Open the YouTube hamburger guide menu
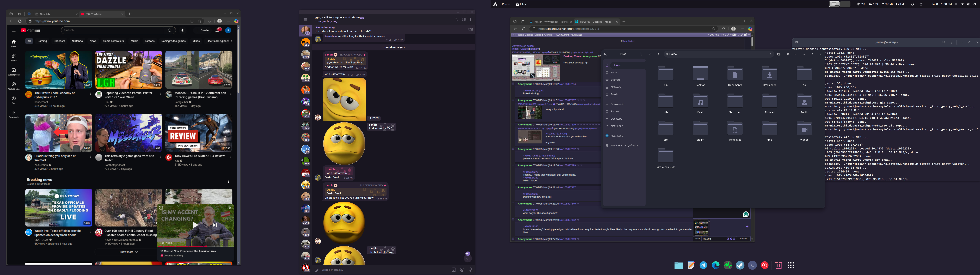 pyautogui.click(x=14, y=30)
